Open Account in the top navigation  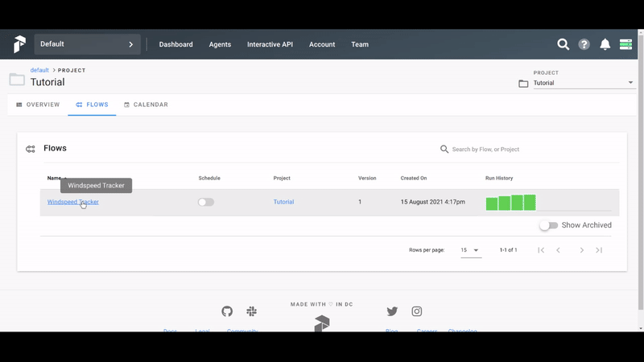pyautogui.click(x=322, y=44)
